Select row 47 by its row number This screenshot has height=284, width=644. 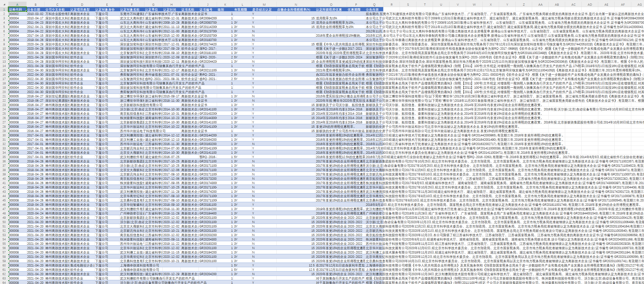point(4,209)
